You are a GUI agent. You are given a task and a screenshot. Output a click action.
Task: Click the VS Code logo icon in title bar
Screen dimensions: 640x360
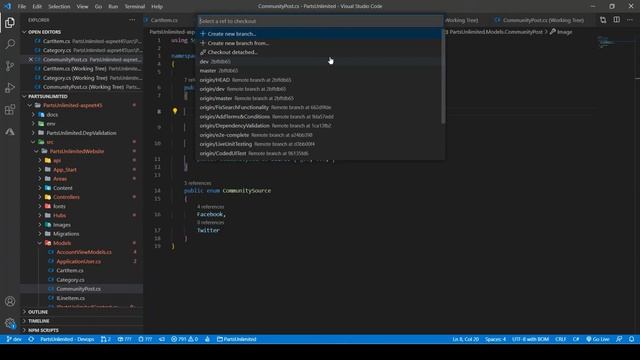(7, 6)
